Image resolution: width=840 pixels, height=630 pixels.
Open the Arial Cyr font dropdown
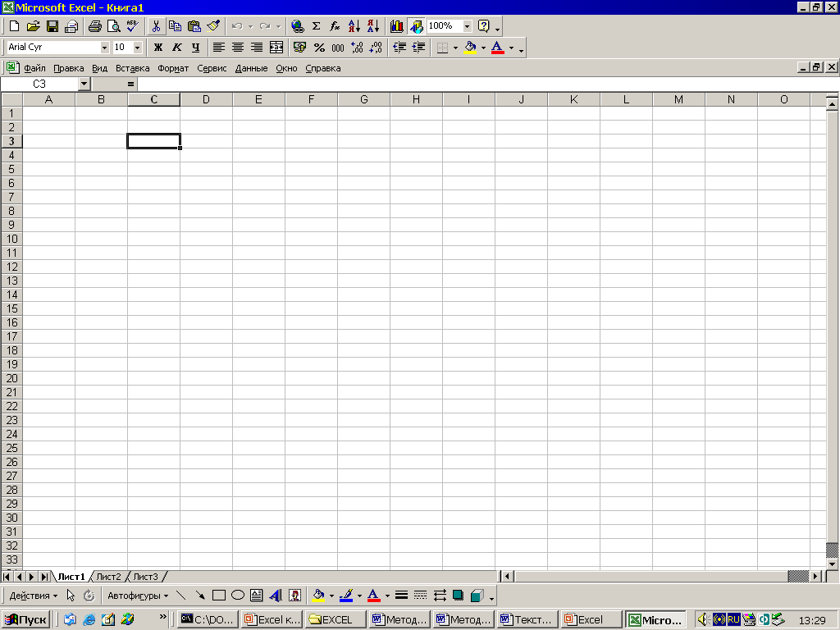coord(104,47)
